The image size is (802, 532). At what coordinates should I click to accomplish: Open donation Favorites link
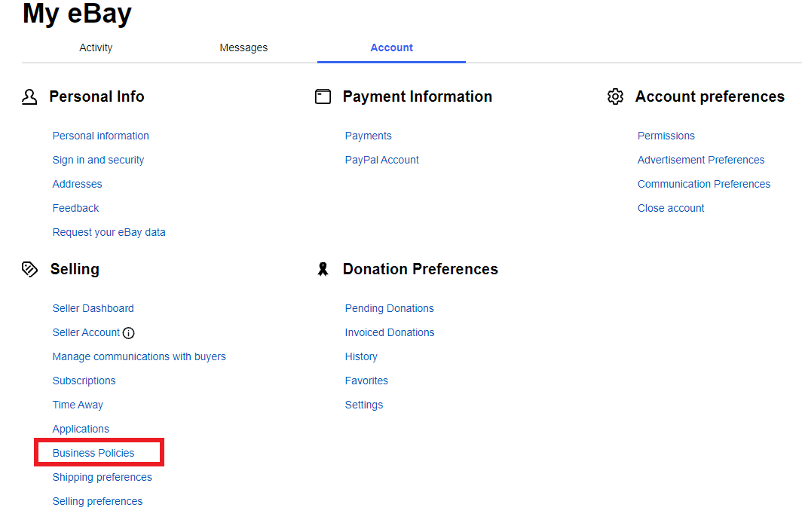click(367, 381)
